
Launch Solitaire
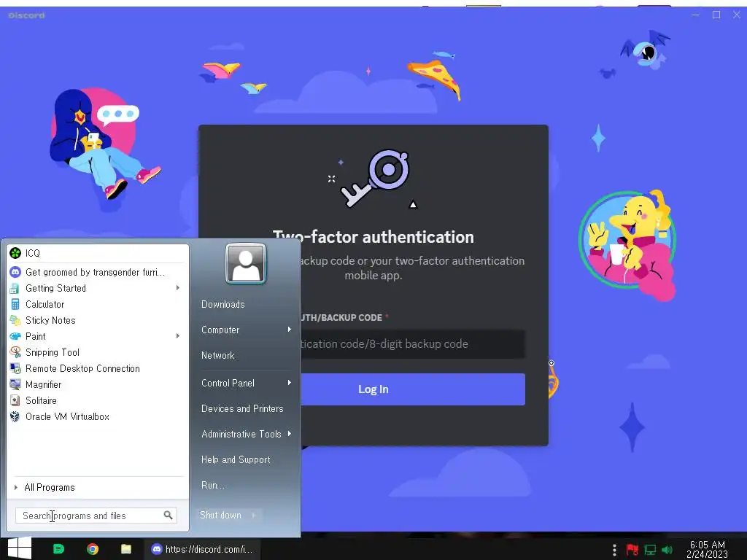click(98, 400)
